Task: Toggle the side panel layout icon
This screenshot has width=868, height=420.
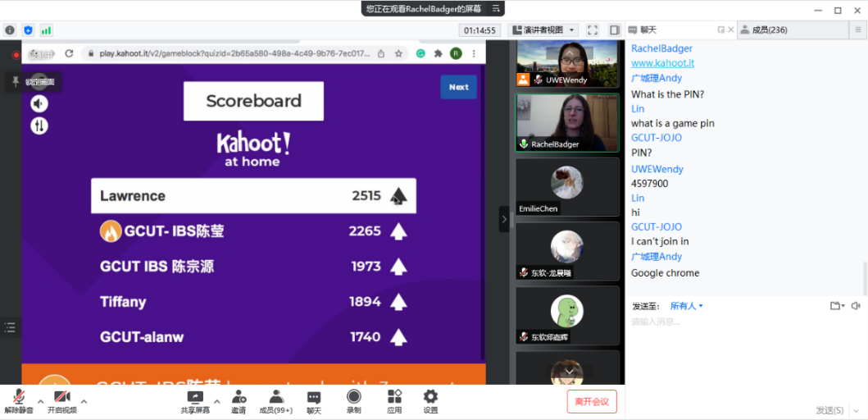Action: [614, 30]
